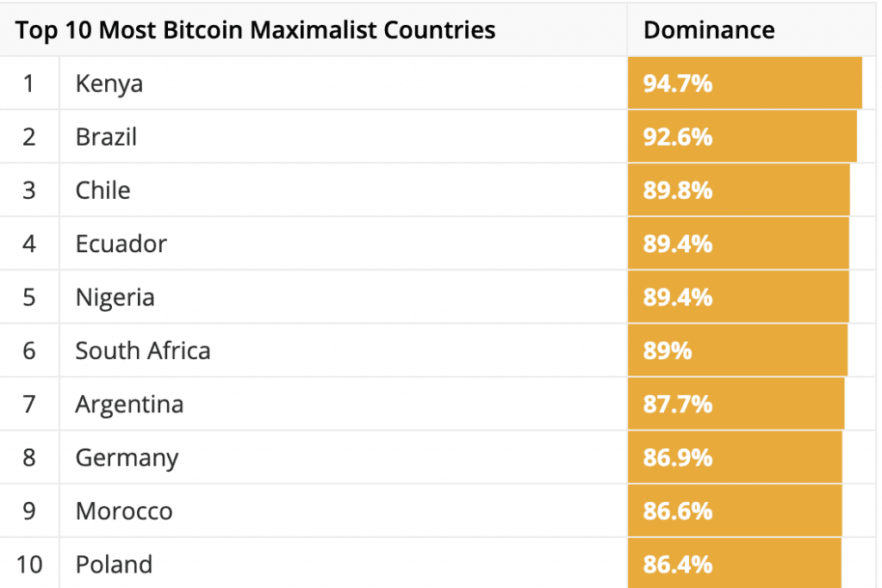Viewport: 882px width, 588px height.
Task: Click the Nigeria country name
Action: [x=115, y=297]
